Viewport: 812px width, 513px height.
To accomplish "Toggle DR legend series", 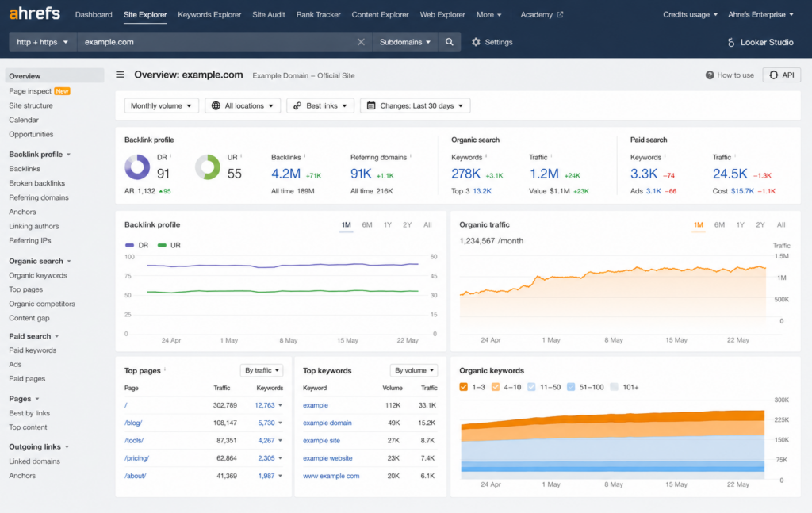I will click(136, 245).
